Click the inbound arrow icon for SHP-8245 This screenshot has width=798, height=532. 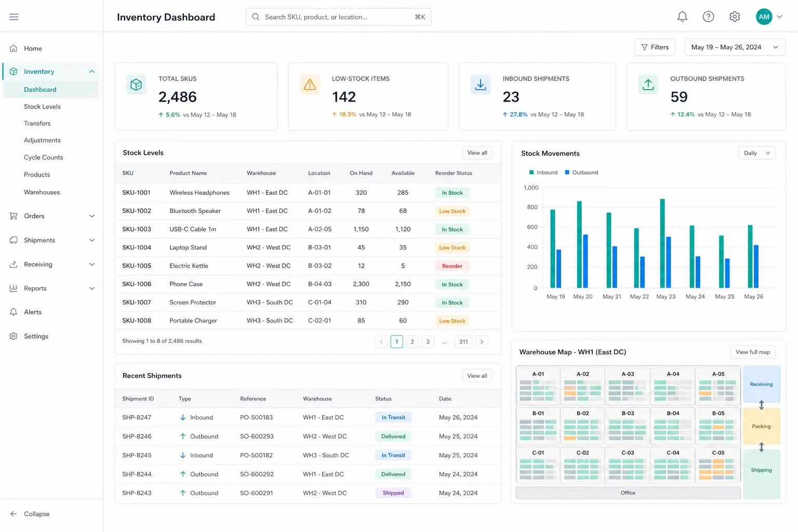183,456
